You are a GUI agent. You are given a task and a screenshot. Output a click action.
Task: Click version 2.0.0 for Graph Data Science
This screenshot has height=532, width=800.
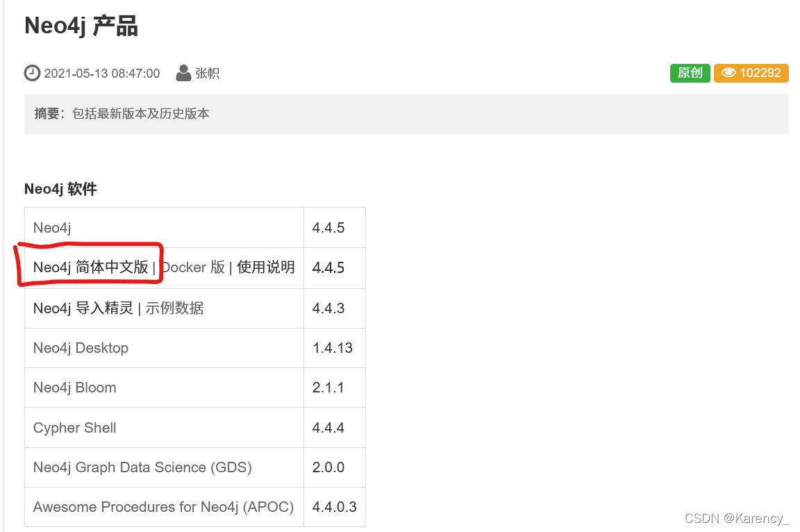[x=328, y=467]
